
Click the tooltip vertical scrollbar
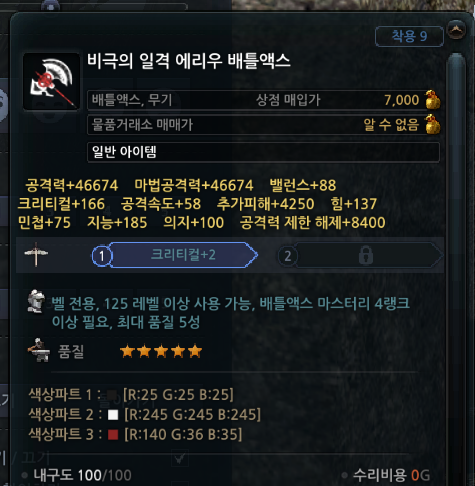coord(456,267)
